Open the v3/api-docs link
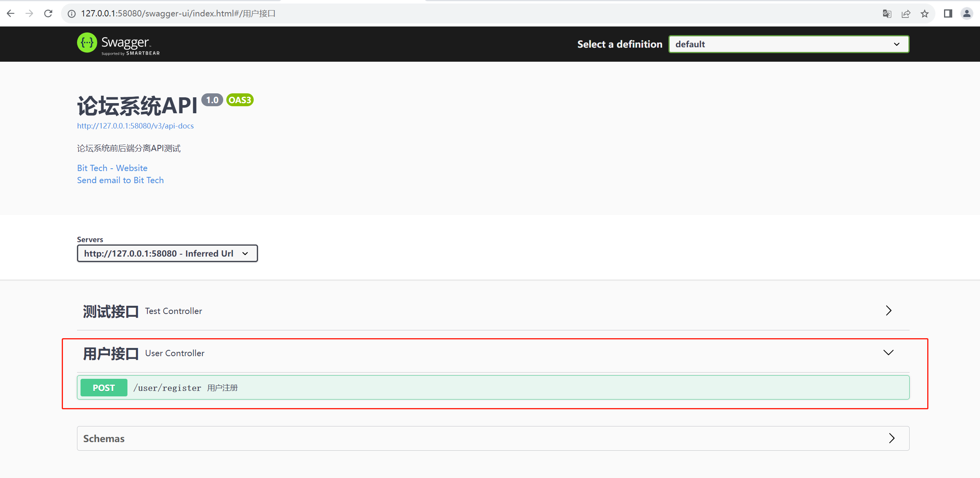The image size is (980, 478). 135,126
